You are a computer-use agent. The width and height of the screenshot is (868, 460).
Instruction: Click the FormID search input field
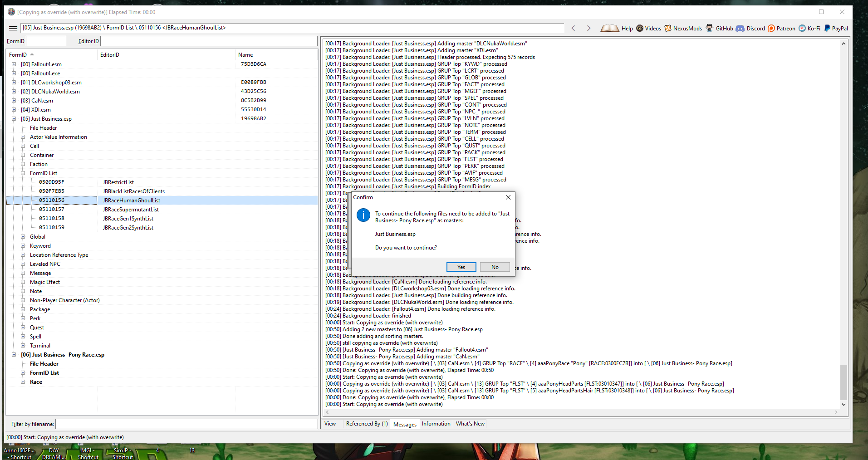[x=46, y=41]
